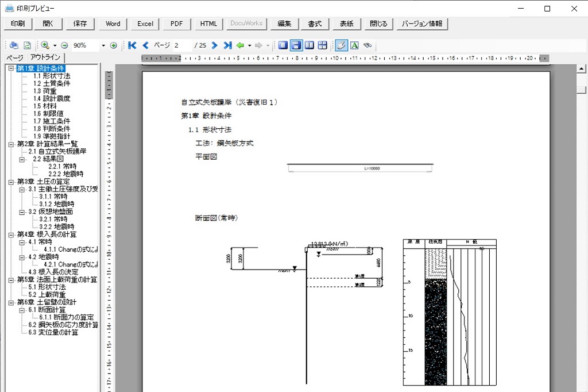Click the 印刷 print button
Image resolution: width=588 pixels, height=392 pixels.
point(18,24)
